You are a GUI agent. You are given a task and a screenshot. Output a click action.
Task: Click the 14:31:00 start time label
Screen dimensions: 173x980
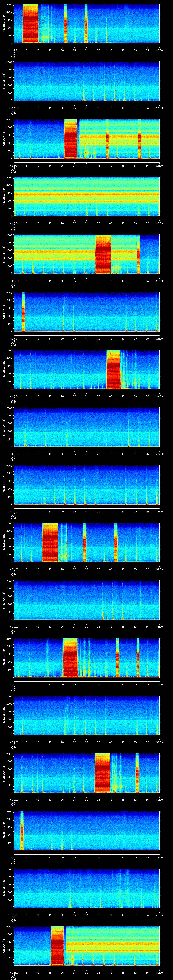(13, 569)
